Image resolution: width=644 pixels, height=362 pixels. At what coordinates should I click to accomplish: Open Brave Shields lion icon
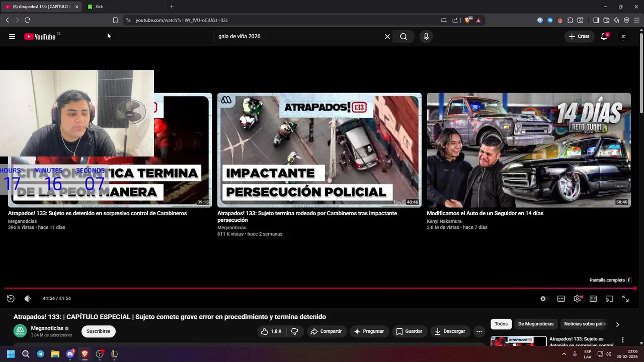pos(468,20)
